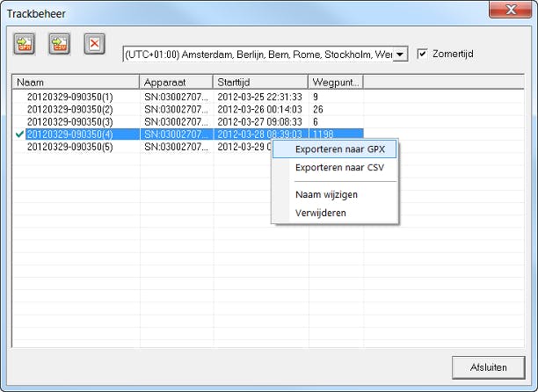Open the UTC+01:00 time zone dropdown

point(399,54)
